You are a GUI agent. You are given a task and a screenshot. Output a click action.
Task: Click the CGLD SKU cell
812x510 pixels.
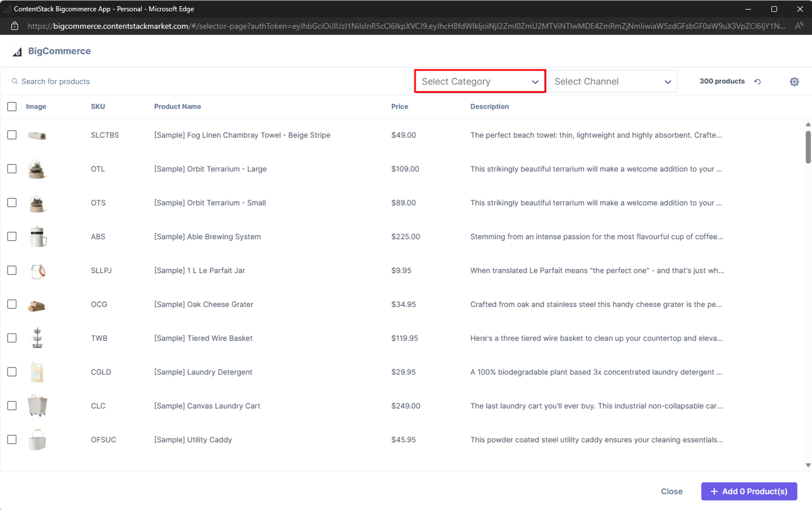click(x=101, y=372)
